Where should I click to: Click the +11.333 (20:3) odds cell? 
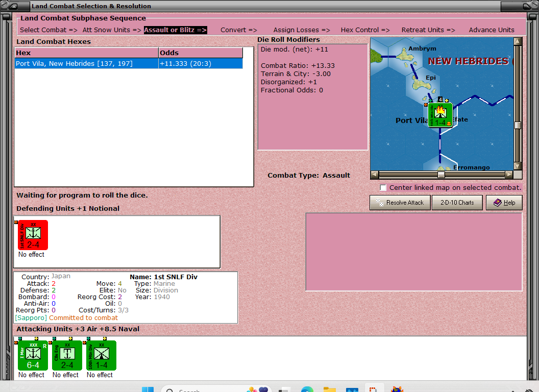(x=201, y=64)
